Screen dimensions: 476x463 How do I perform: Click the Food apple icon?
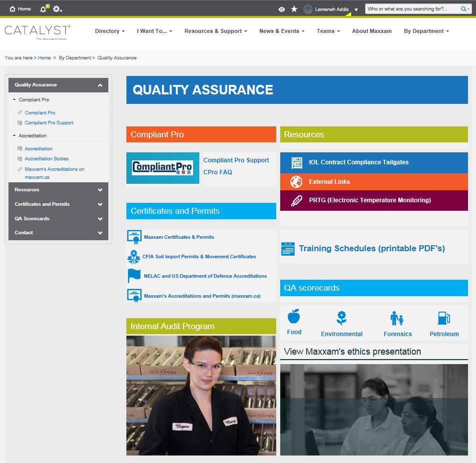(x=294, y=316)
